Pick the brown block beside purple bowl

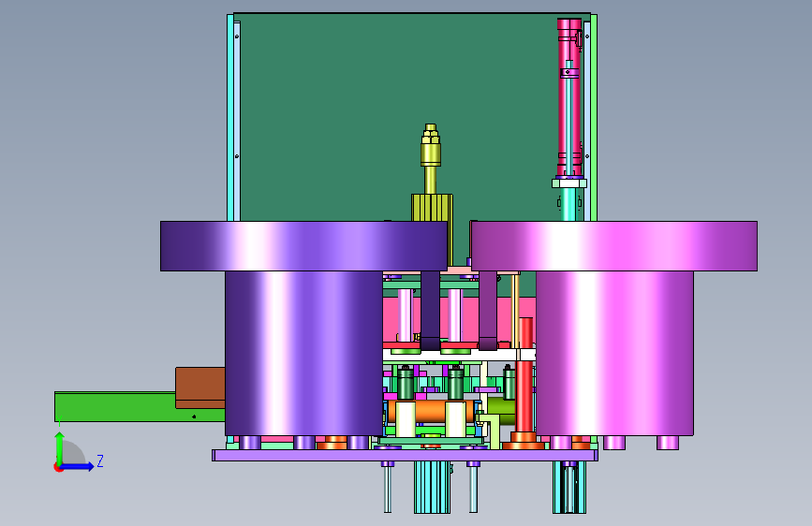[x=200, y=387]
